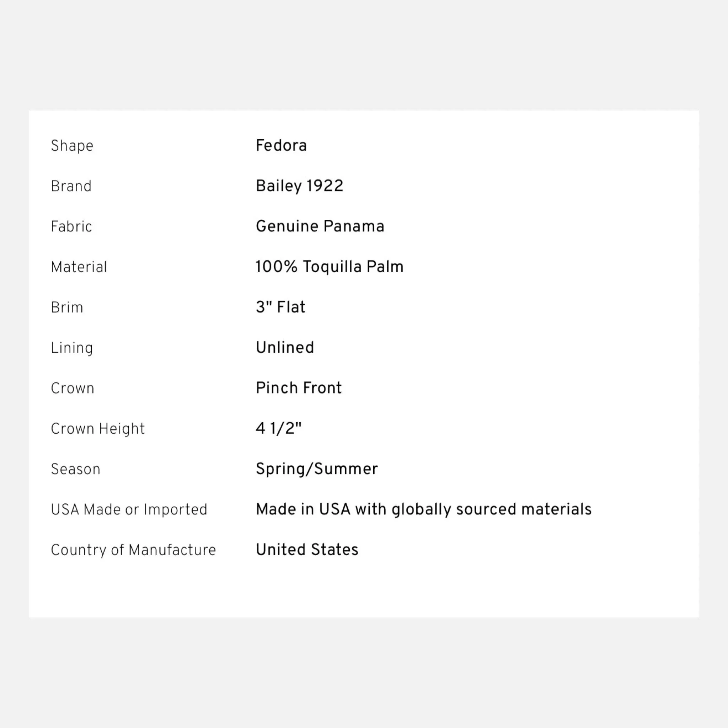
Task: Select the Bailey 1922 brand text
Action: click(300, 186)
